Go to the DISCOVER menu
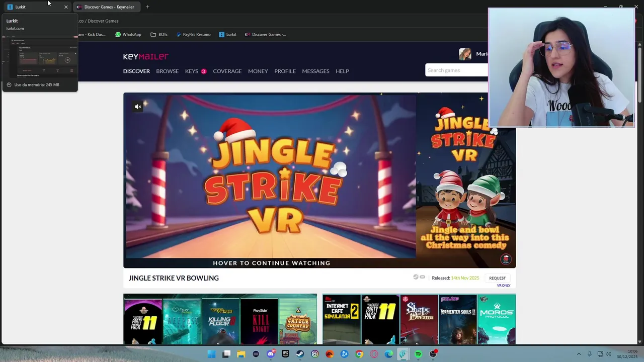 (x=136, y=71)
